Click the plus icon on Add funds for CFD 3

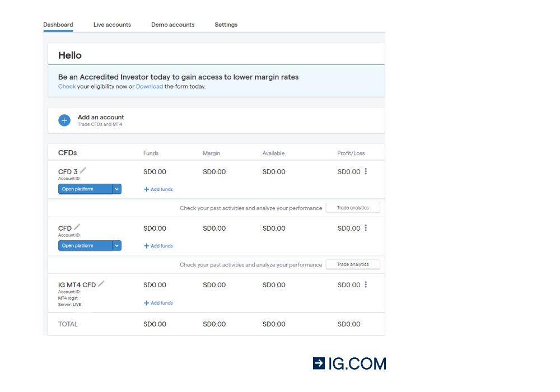[x=147, y=189]
